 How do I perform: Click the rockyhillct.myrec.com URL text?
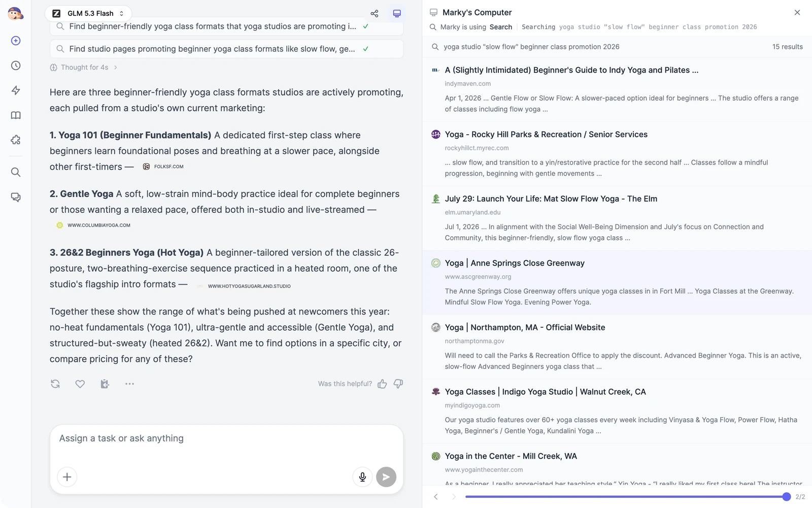[477, 148]
